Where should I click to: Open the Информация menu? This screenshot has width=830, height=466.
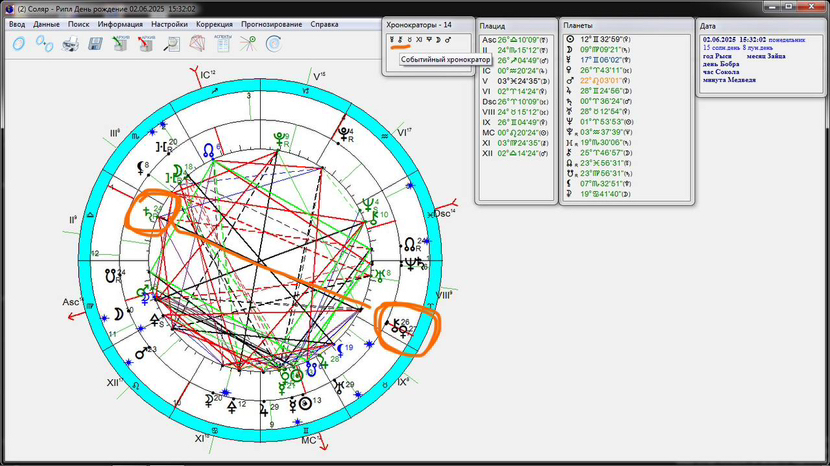click(120, 24)
